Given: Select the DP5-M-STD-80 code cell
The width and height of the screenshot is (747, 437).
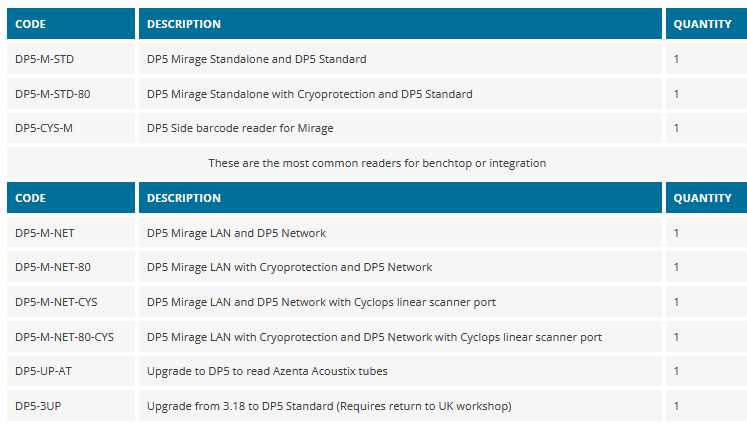Looking at the screenshot, I should click(x=52, y=94).
